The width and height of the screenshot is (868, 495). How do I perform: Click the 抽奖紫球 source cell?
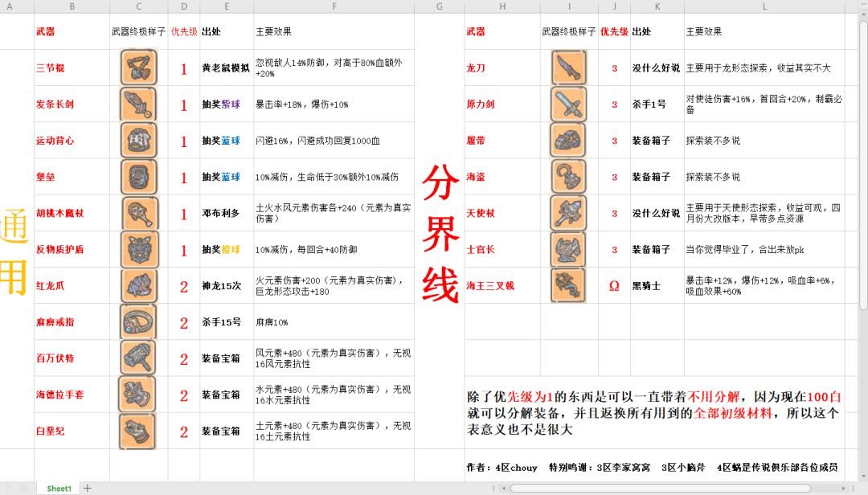[x=227, y=104]
